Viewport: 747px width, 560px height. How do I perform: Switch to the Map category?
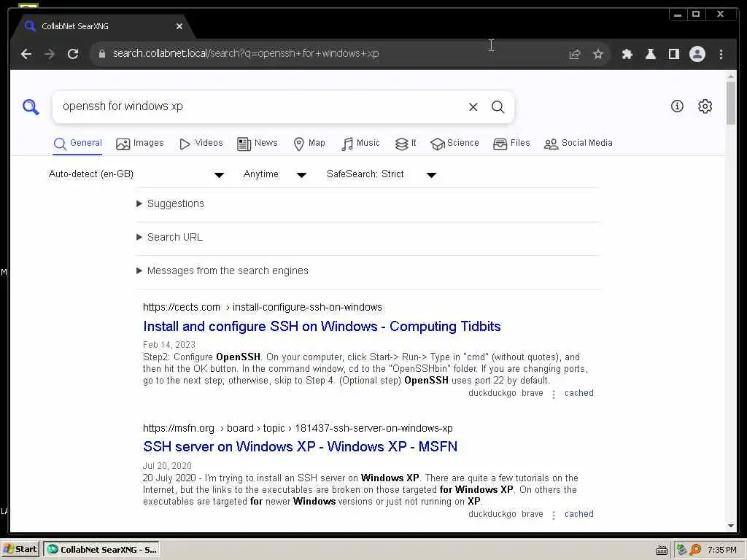[x=309, y=144]
